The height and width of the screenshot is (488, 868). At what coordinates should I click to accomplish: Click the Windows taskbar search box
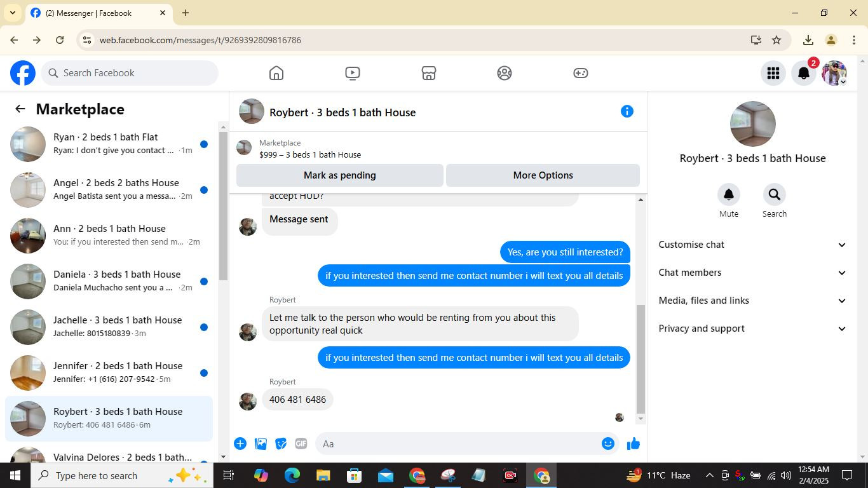click(x=122, y=475)
